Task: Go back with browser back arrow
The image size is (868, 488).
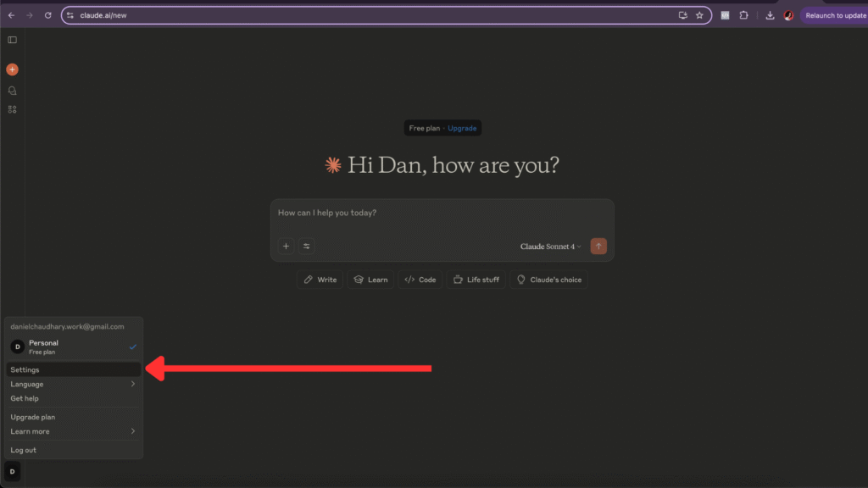Action: pyautogui.click(x=11, y=15)
